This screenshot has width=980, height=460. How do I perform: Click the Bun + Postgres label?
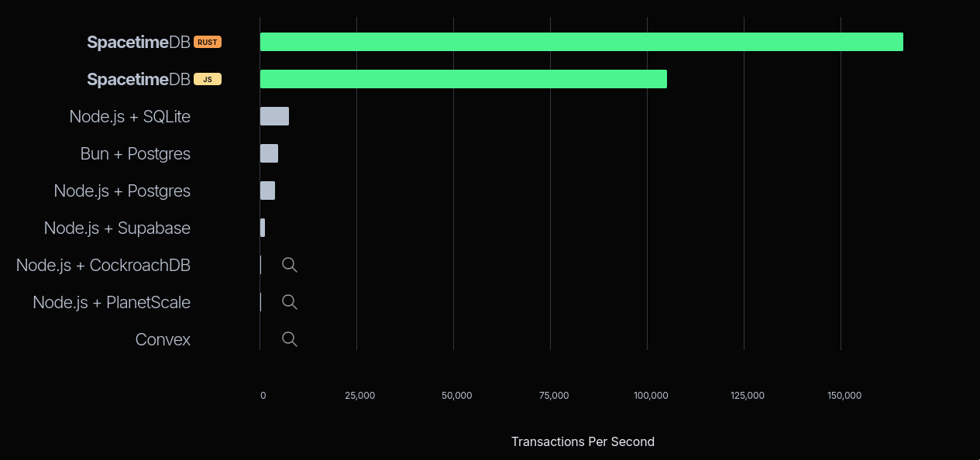[x=135, y=153]
